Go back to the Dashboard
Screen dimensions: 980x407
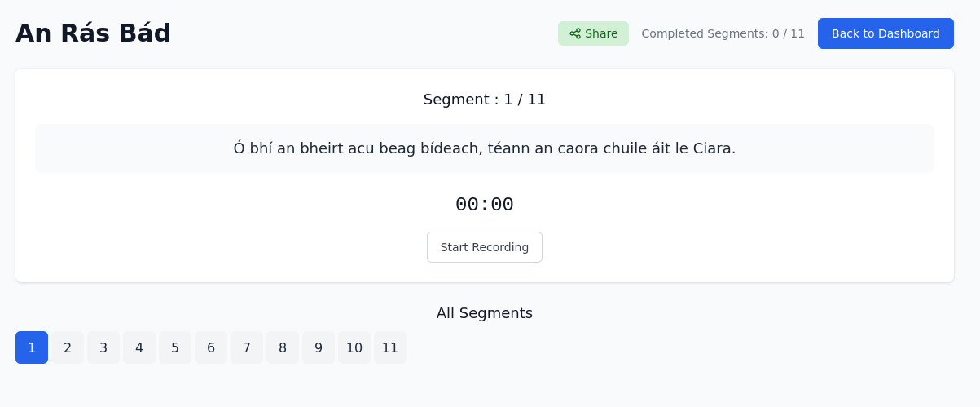pyautogui.click(x=886, y=33)
